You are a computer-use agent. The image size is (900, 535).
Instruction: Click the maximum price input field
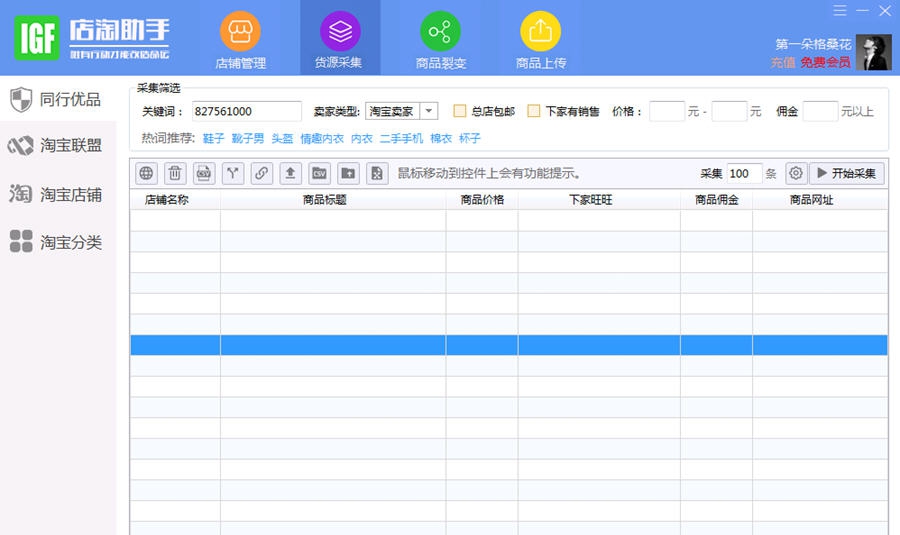click(730, 111)
